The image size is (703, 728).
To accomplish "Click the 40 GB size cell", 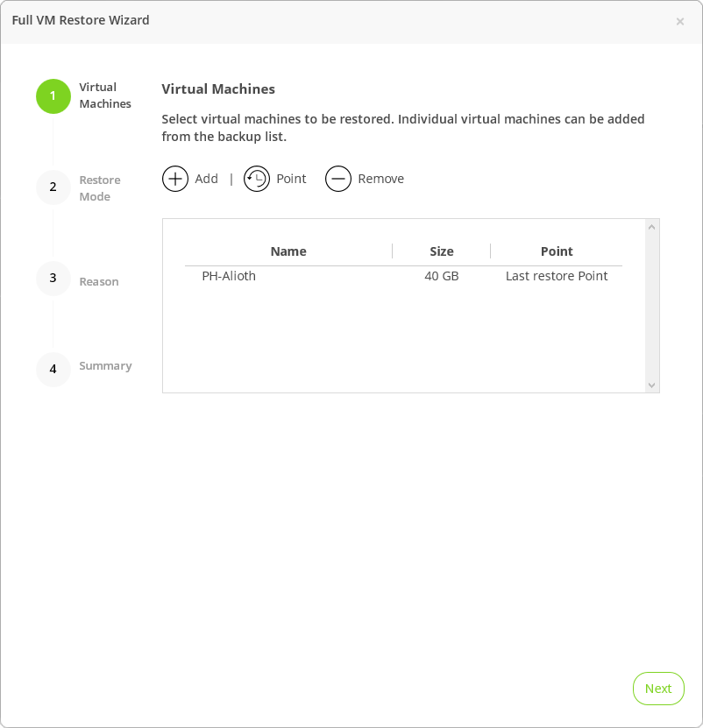I will 442,276.
